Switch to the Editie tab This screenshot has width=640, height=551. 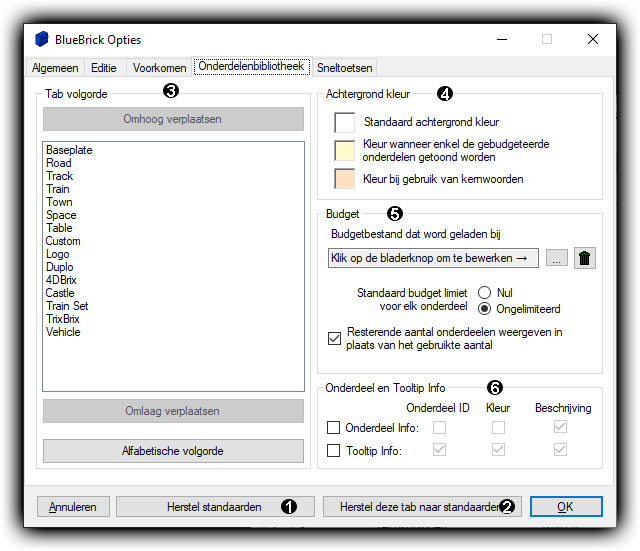coord(104,68)
